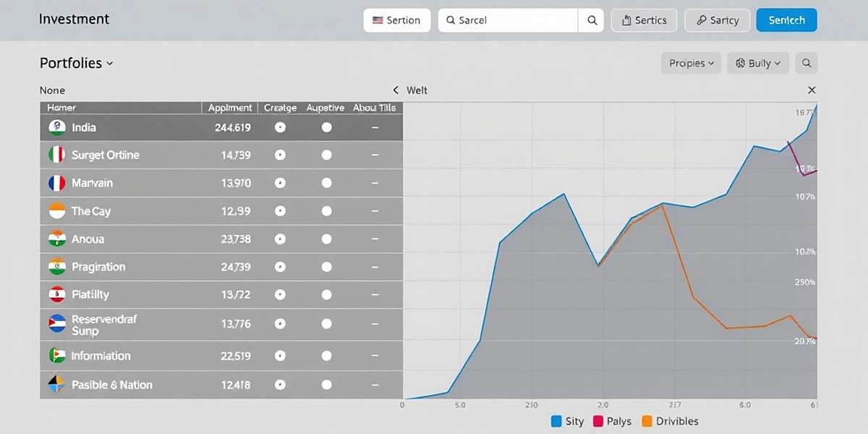
Task: Click the orange Drivibles legend swatch
Action: click(647, 421)
